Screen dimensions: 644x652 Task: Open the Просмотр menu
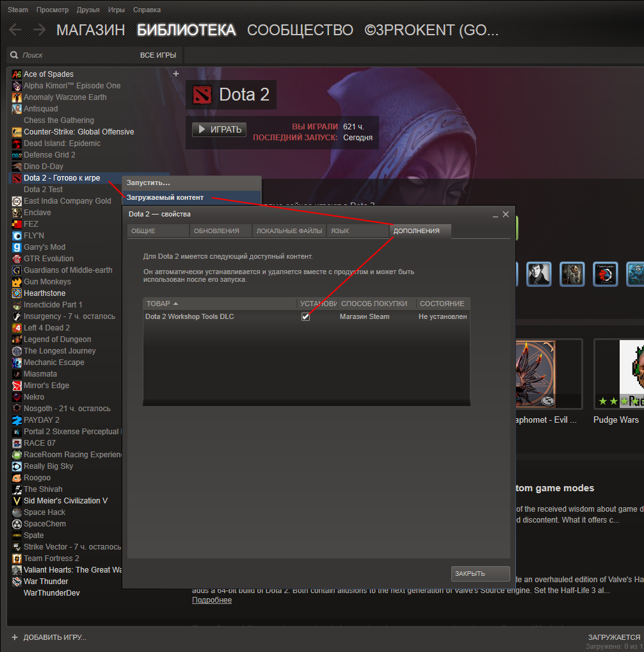(52, 10)
